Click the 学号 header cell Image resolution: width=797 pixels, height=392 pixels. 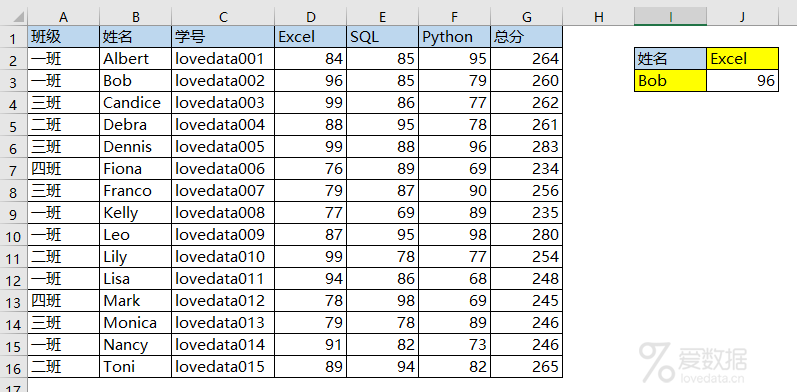223,37
